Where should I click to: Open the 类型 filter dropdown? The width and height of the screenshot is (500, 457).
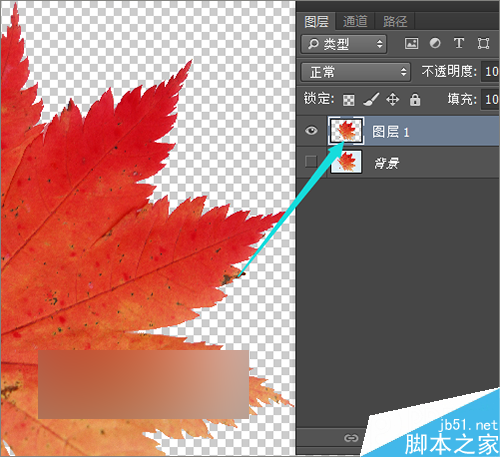pos(344,44)
